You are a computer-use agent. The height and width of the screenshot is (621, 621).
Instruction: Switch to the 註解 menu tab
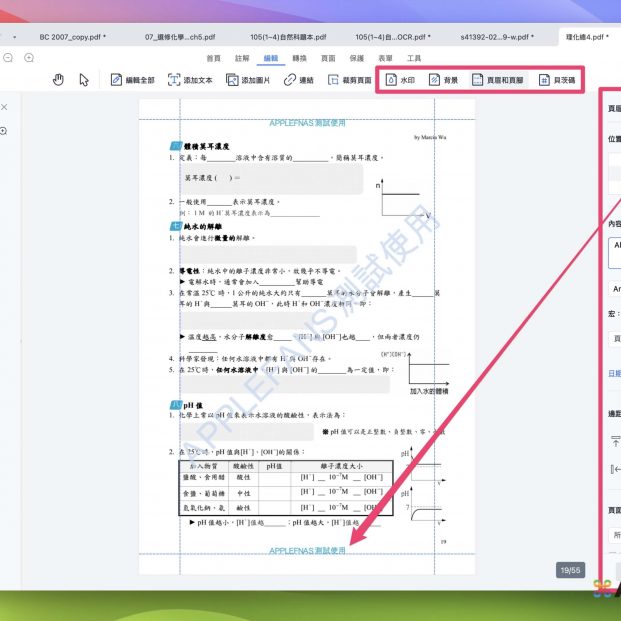242,59
